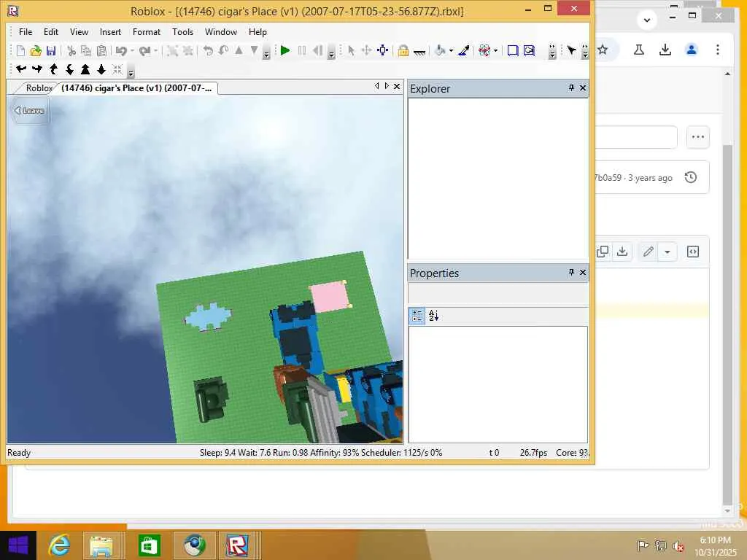747x560 pixels.
Task: Zoom out with the bold down arrow
Action: click(x=101, y=69)
